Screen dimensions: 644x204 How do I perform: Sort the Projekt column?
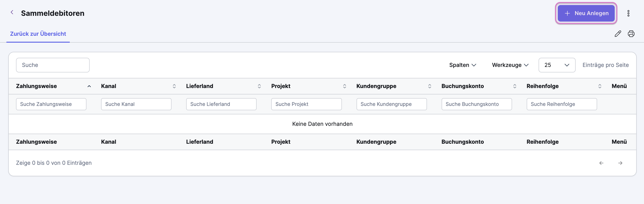[344, 86]
